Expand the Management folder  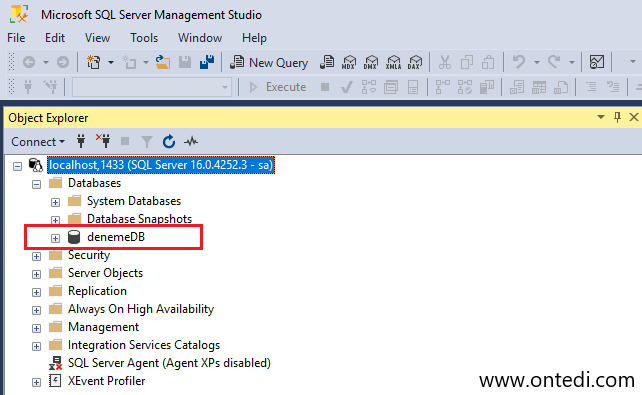[x=36, y=328]
